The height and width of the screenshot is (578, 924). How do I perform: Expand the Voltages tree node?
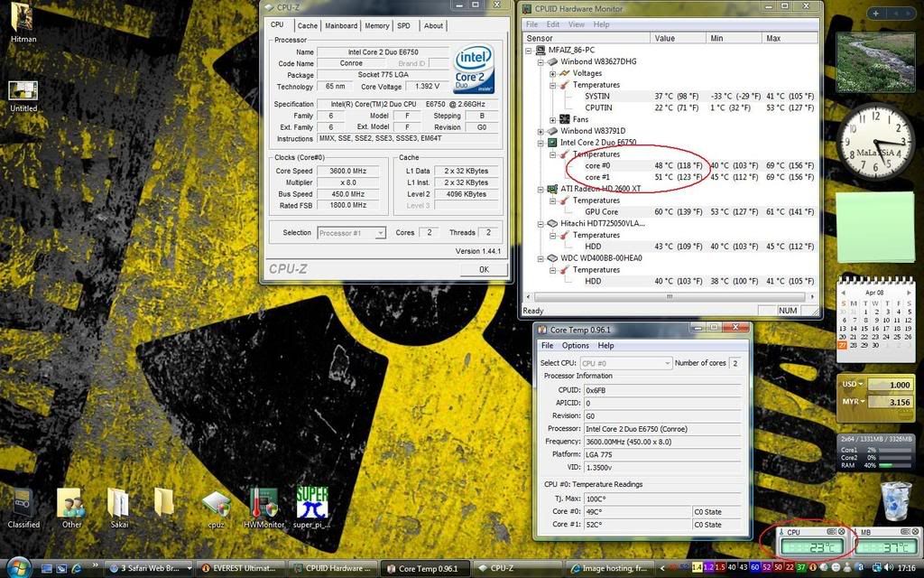point(553,73)
